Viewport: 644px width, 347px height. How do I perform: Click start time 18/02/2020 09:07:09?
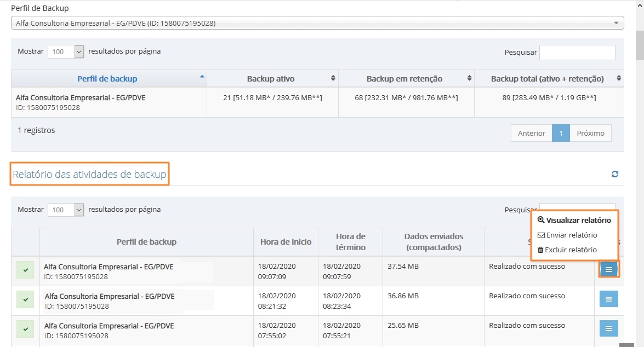pyautogui.click(x=277, y=271)
